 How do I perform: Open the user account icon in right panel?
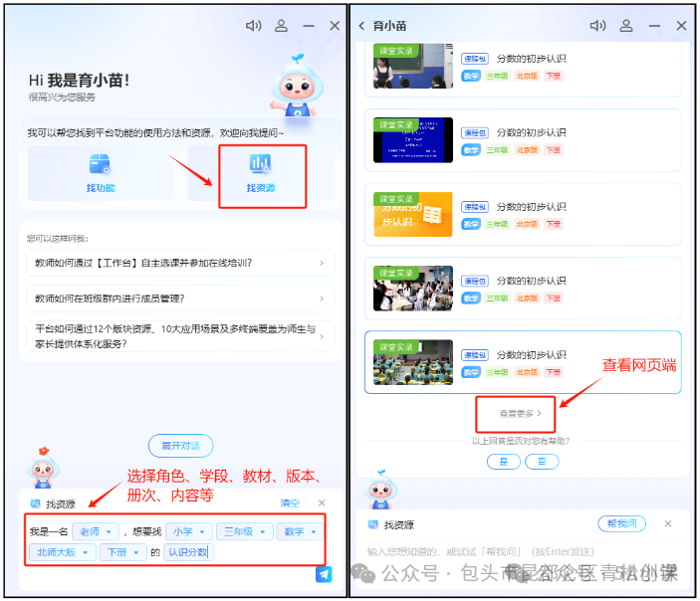pos(626,26)
